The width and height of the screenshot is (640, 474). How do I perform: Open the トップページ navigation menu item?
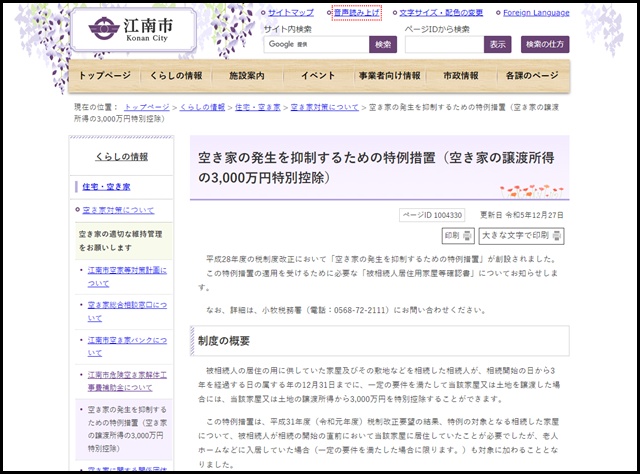[x=105, y=76]
